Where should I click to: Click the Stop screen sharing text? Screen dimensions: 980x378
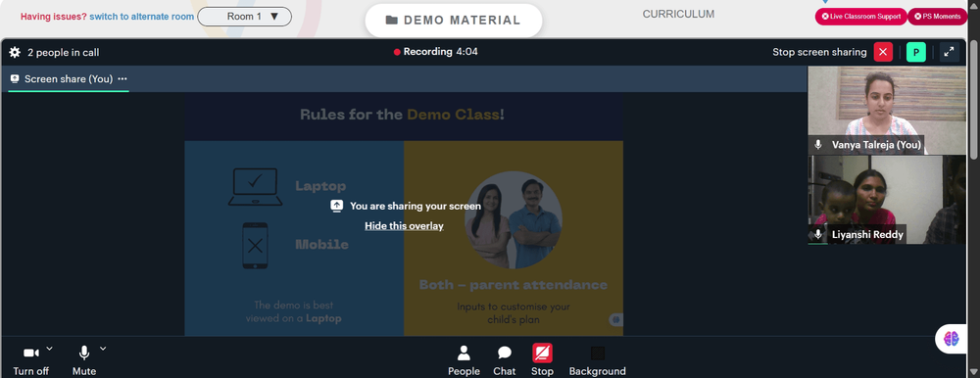pyautogui.click(x=819, y=53)
